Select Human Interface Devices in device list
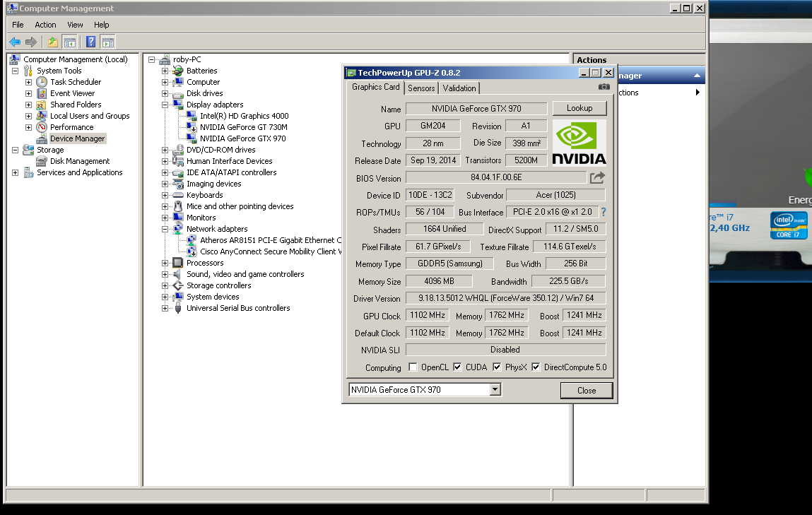Image resolution: width=812 pixels, height=515 pixels. (230, 161)
